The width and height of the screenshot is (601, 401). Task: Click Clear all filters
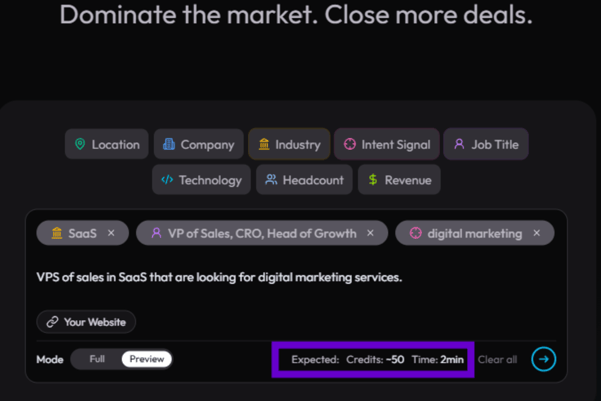[x=497, y=360]
